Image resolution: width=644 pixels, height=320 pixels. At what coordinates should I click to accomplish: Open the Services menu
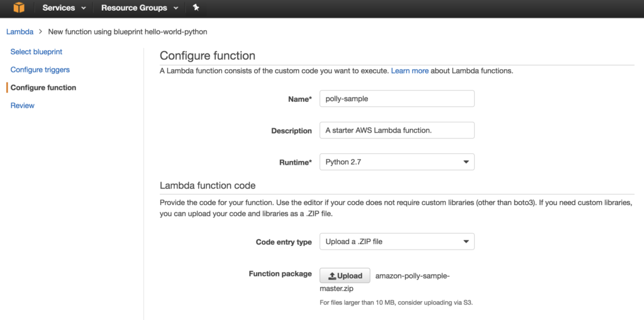tap(64, 8)
